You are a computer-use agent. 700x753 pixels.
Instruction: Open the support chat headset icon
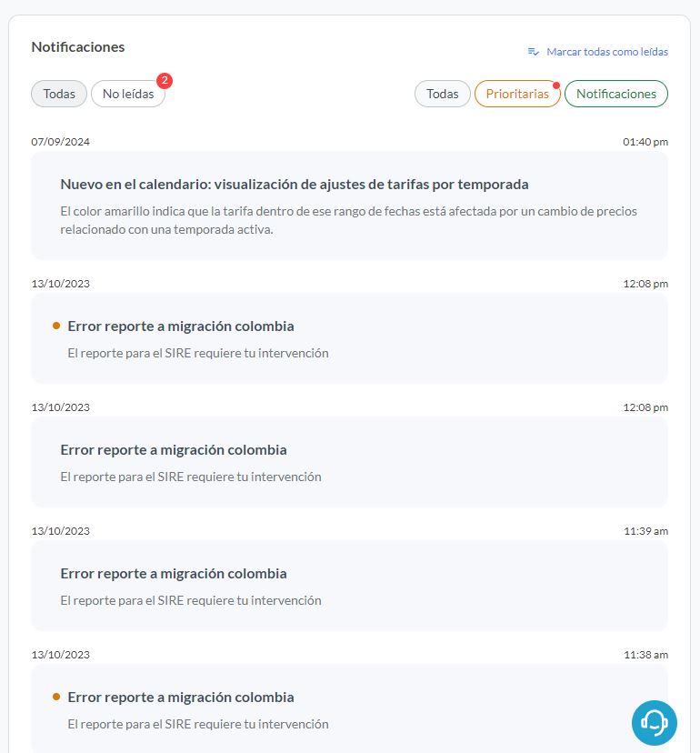654,722
